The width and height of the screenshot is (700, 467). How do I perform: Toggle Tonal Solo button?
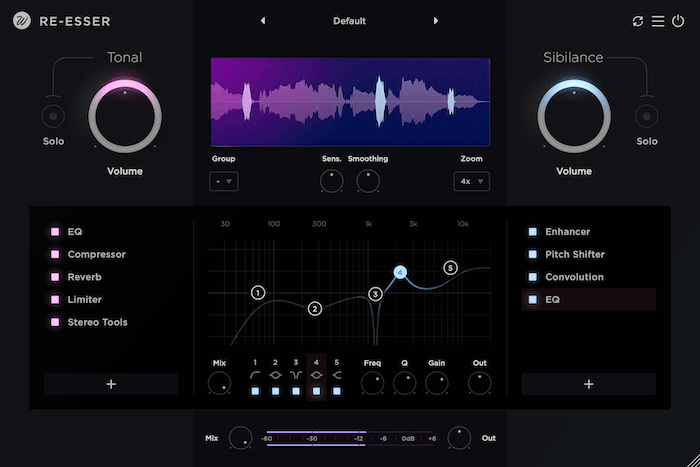tap(53, 117)
